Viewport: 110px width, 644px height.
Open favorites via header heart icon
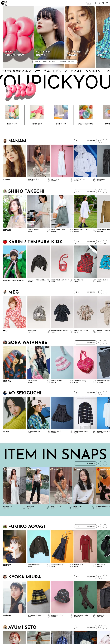(99, 3)
